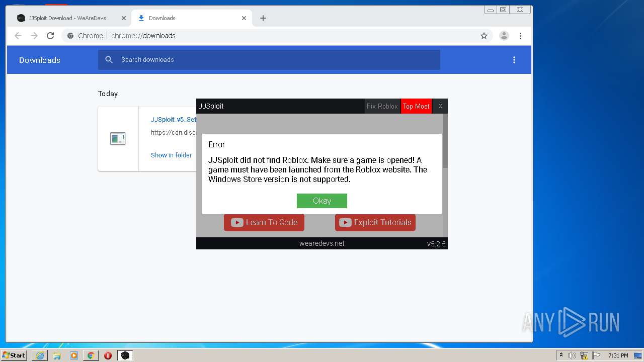Click the downloaded file's icon thumbnail
The width and height of the screenshot is (644, 362).
pyautogui.click(x=118, y=139)
